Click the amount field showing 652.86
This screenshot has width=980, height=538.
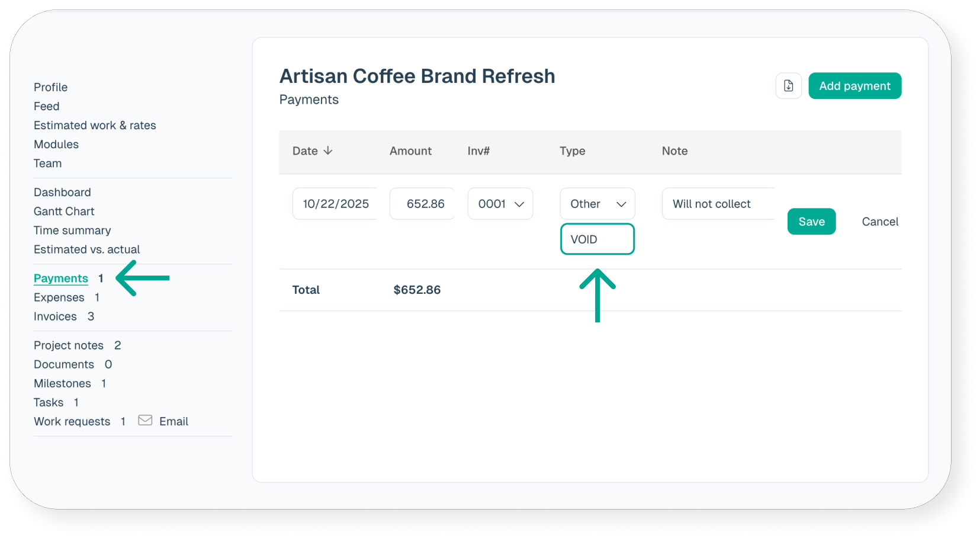pos(423,204)
